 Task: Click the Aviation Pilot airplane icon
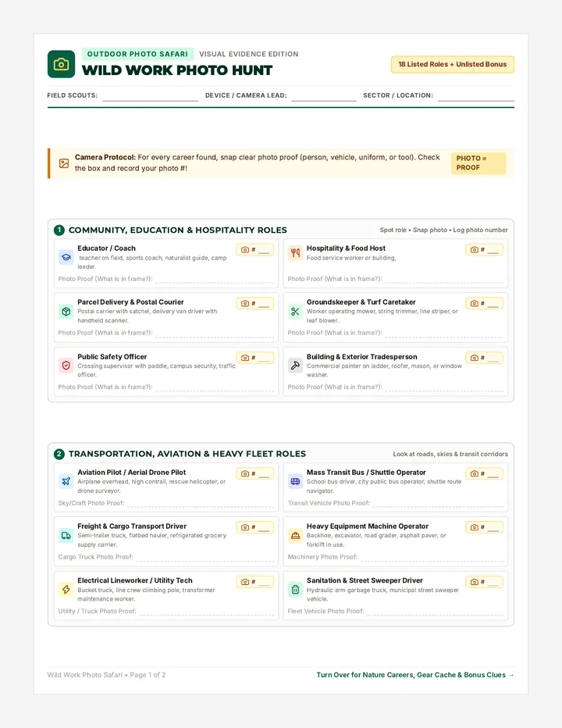(66, 481)
